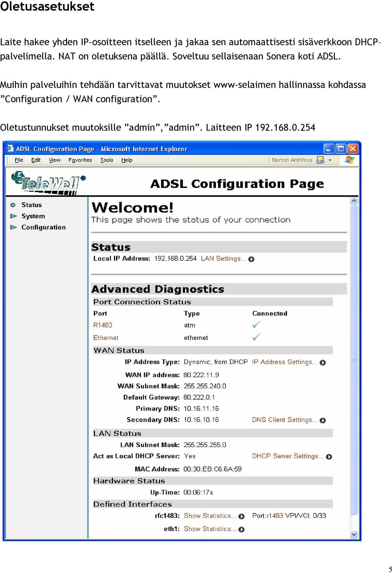Image resolution: width=392 pixels, height=573 pixels.
Task: Click the Norton AntiVirus toolbar icon
Action: pyautogui.click(x=321, y=160)
